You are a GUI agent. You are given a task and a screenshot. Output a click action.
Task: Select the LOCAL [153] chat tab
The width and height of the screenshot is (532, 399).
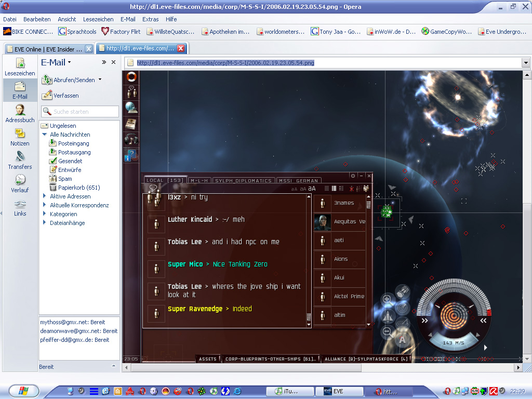(165, 180)
